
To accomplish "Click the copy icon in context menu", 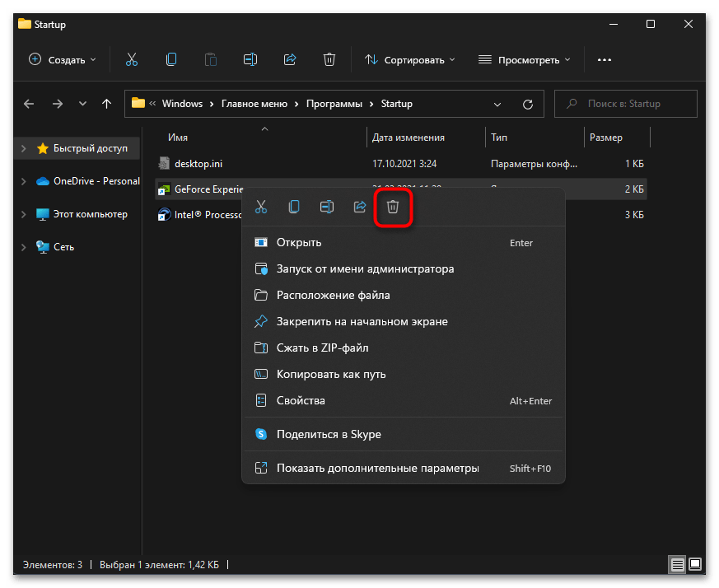I will (x=294, y=207).
